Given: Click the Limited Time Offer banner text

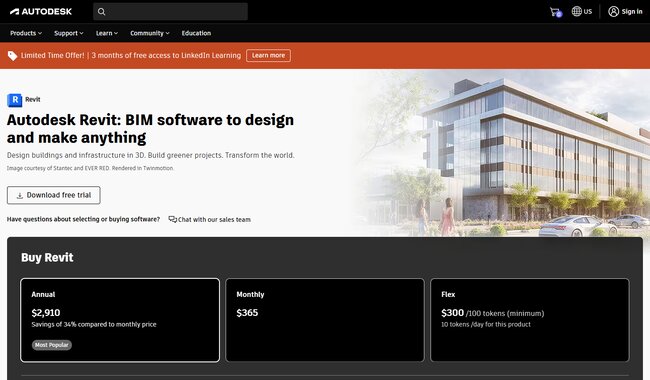Looking at the screenshot, I should [x=131, y=56].
